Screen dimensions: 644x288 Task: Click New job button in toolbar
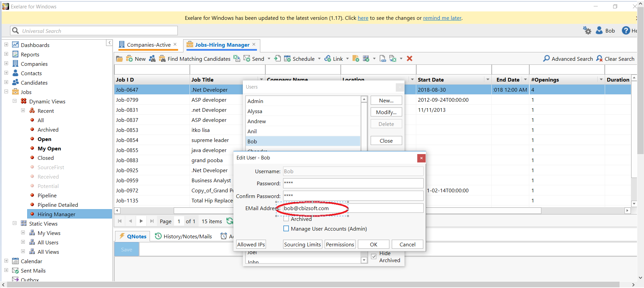136,59
